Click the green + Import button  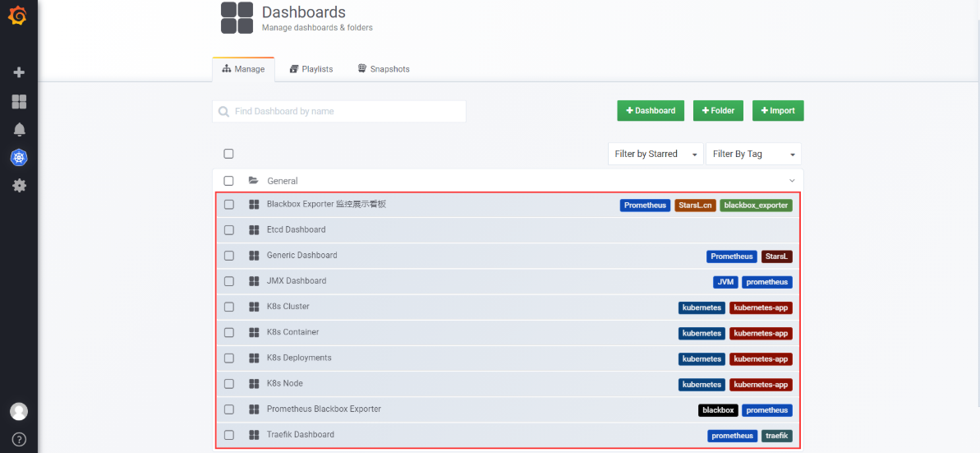(x=778, y=111)
